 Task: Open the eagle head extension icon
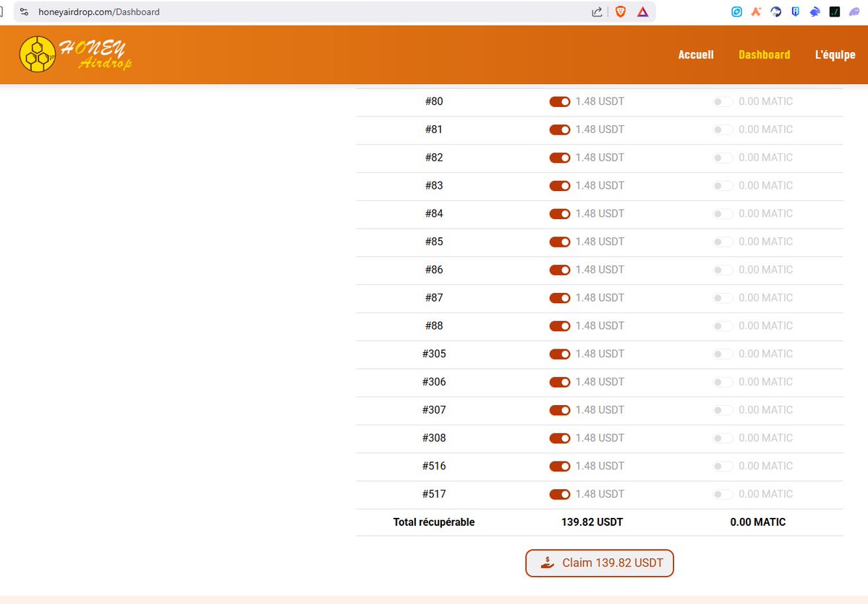[x=775, y=12]
